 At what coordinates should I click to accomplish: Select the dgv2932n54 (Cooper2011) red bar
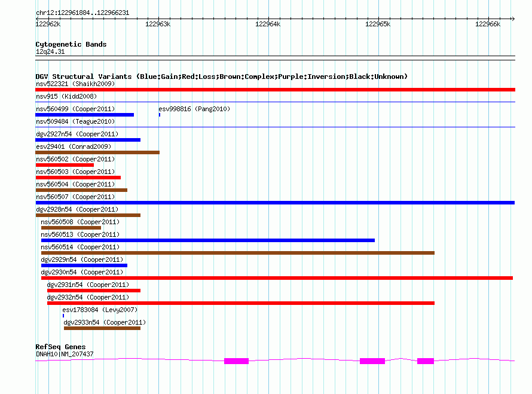pyautogui.click(x=240, y=303)
